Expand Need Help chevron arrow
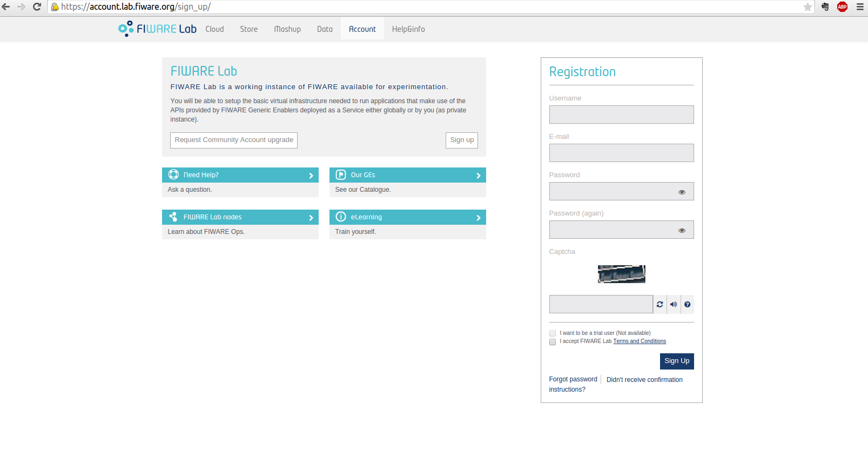 [311, 176]
